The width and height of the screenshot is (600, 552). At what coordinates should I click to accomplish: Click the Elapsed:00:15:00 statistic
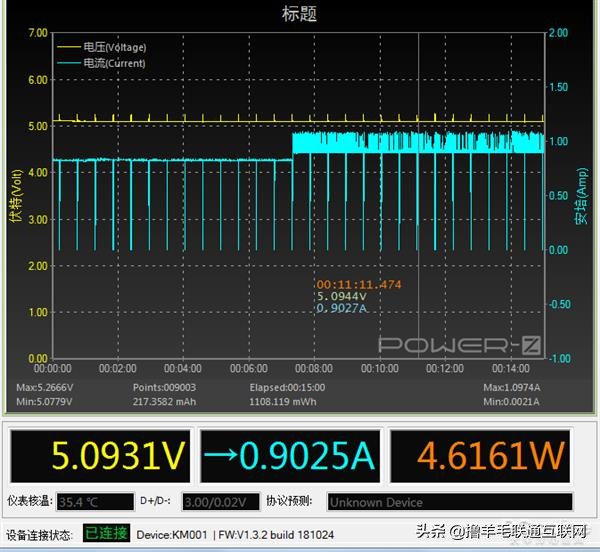287,388
